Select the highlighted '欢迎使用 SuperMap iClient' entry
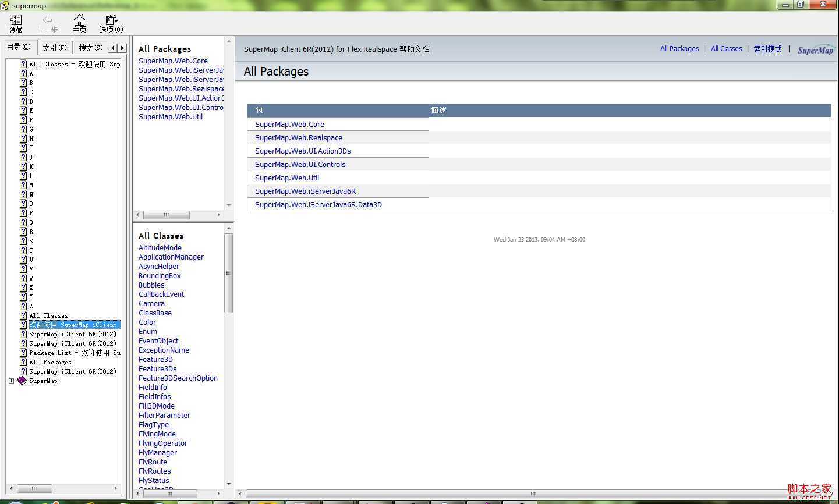 click(x=74, y=325)
